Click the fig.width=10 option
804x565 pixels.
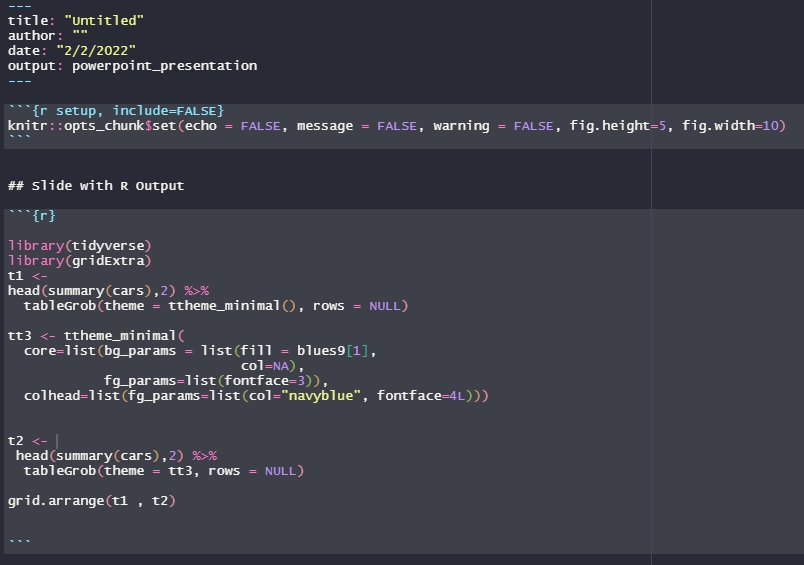[731, 126]
